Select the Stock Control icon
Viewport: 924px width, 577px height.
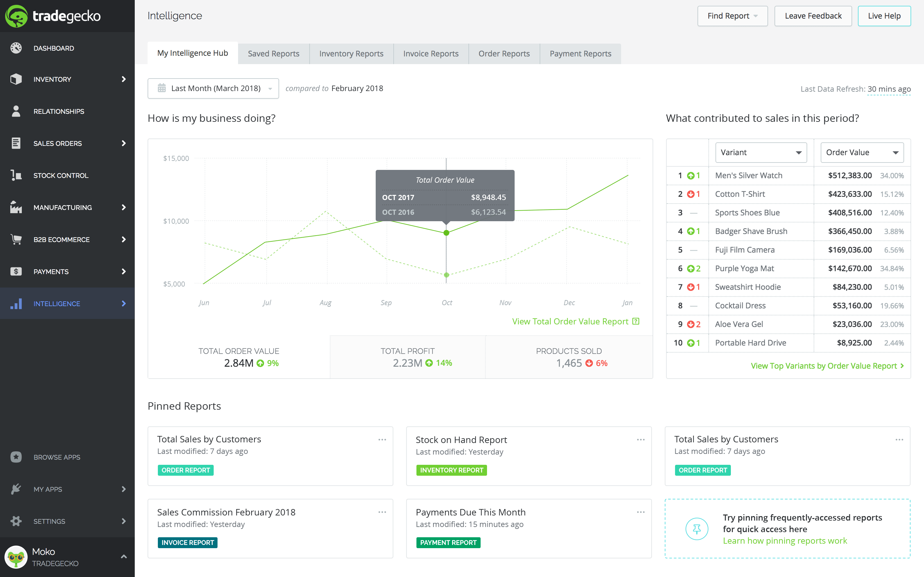(16, 175)
